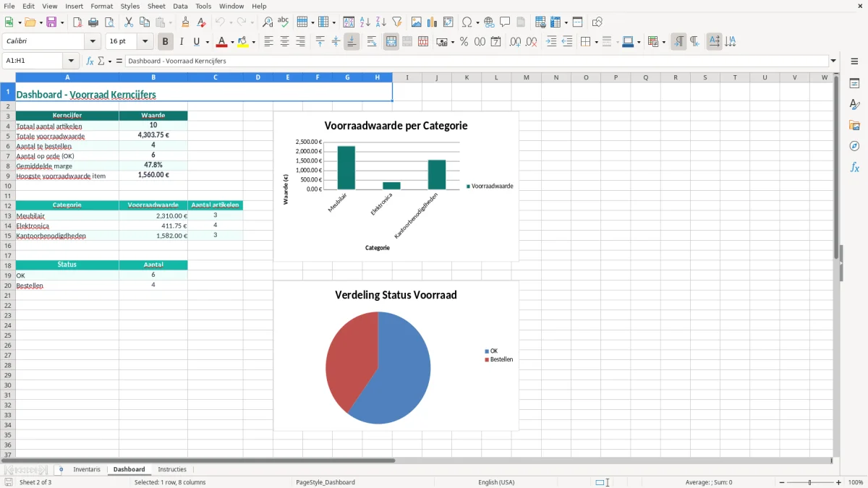
Task: Open the File menu
Action: pos(9,6)
